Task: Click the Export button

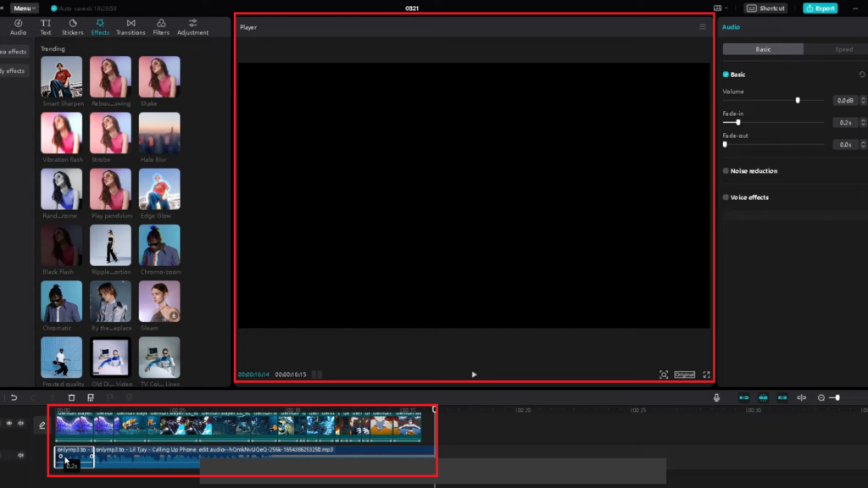Action: point(820,8)
